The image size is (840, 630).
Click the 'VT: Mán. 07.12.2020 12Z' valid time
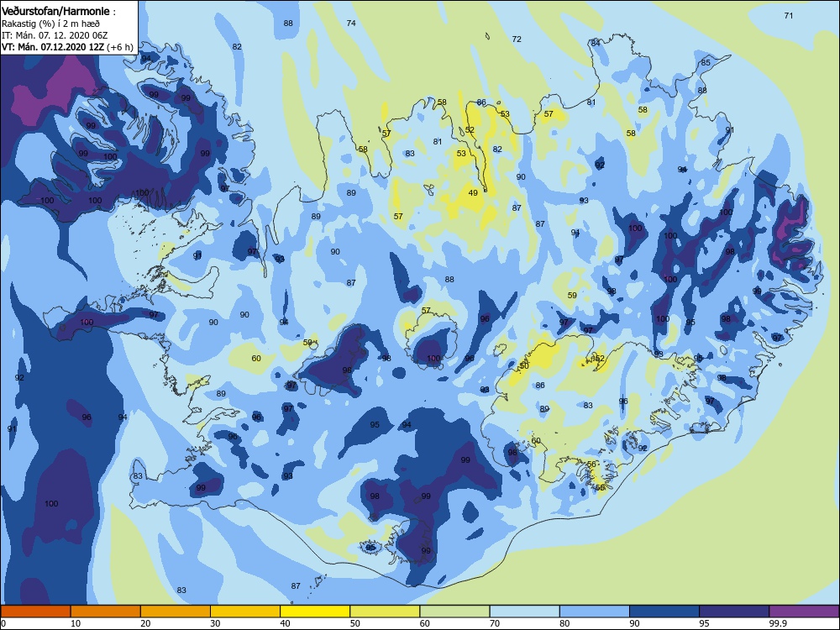point(52,47)
